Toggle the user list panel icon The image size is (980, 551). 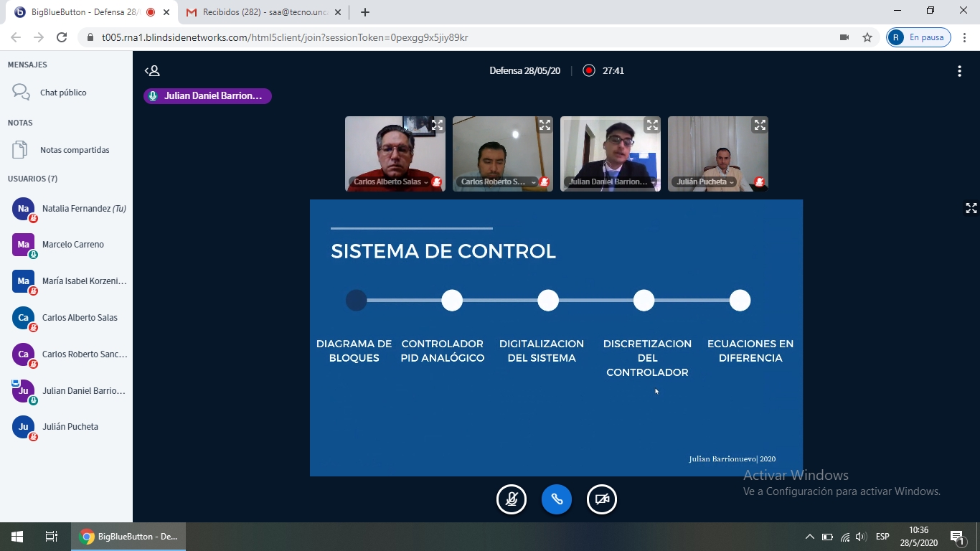[x=152, y=70]
